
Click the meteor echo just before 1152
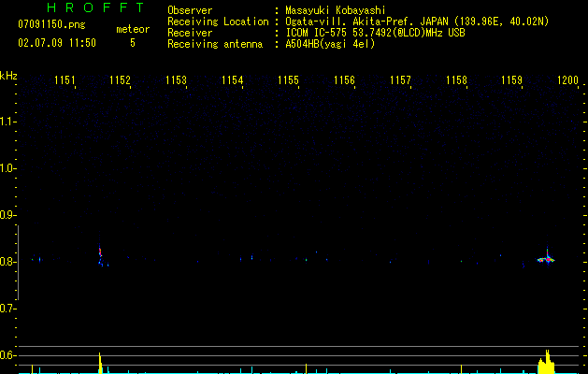pyautogui.click(x=101, y=253)
